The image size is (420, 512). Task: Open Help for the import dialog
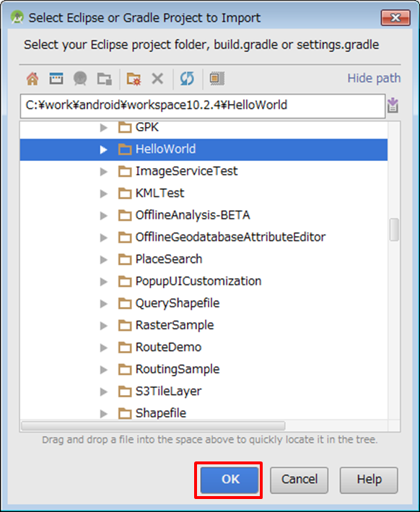point(369,480)
